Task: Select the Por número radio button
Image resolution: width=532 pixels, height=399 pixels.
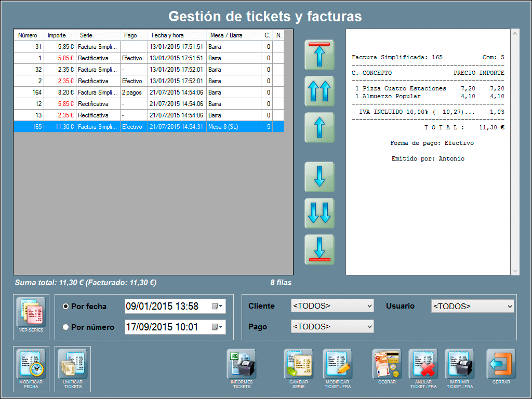Action: (x=66, y=327)
